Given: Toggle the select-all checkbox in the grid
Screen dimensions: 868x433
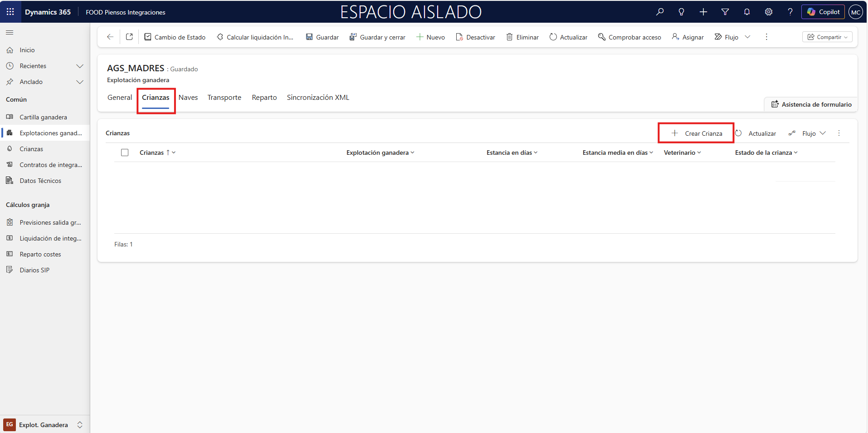Looking at the screenshot, I should tap(125, 153).
